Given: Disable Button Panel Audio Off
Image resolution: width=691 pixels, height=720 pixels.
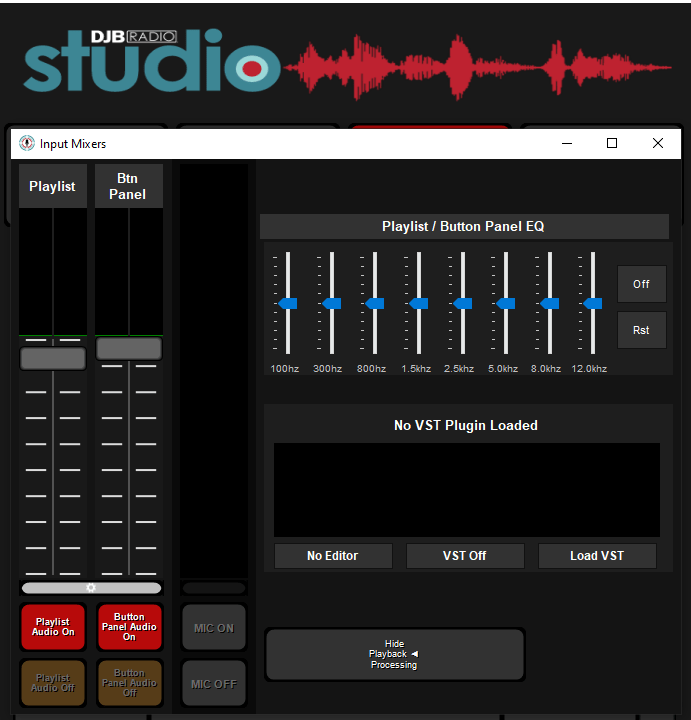Looking at the screenshot, I should click(x=129, y=683).
